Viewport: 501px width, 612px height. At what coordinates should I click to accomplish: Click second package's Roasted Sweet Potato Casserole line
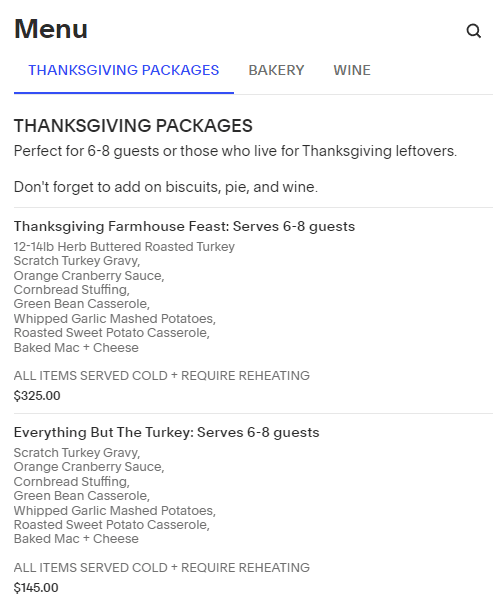[x=112, y=525]
